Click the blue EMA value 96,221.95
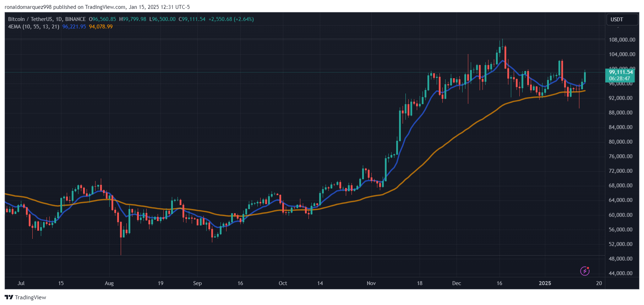Image resolution: width=644 pixels, height=305 pixels. pyautogui.click(x=74, y=27)
